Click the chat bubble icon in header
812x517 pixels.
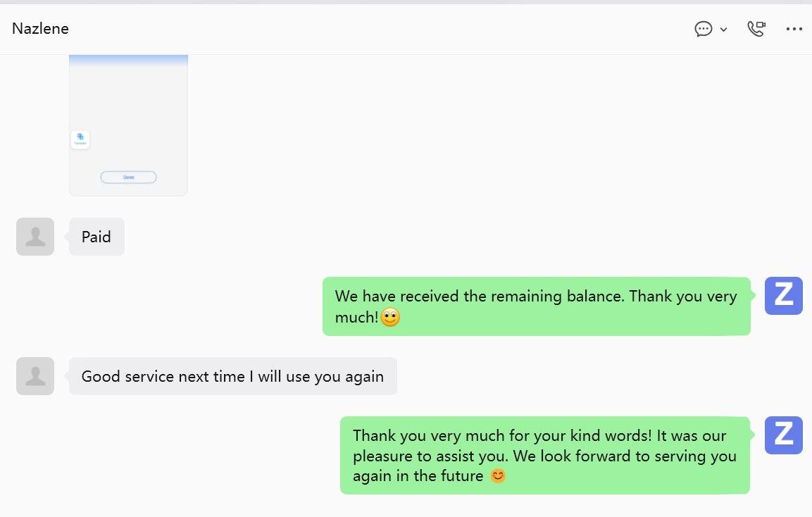click(704, 29)
